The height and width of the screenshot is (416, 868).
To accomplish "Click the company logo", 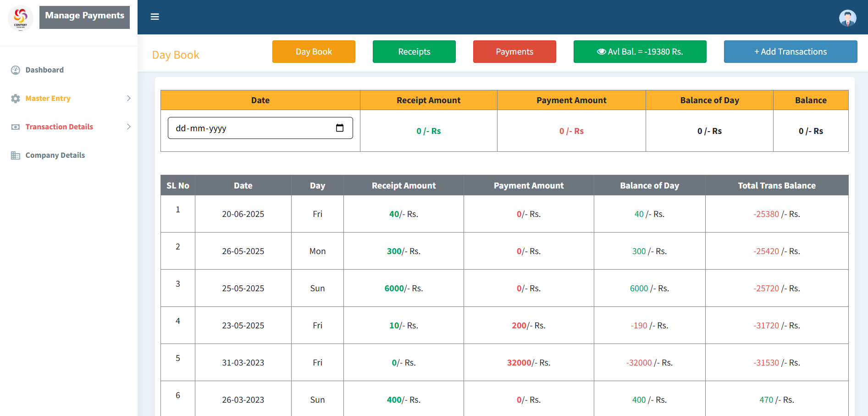I will (21, 18).
